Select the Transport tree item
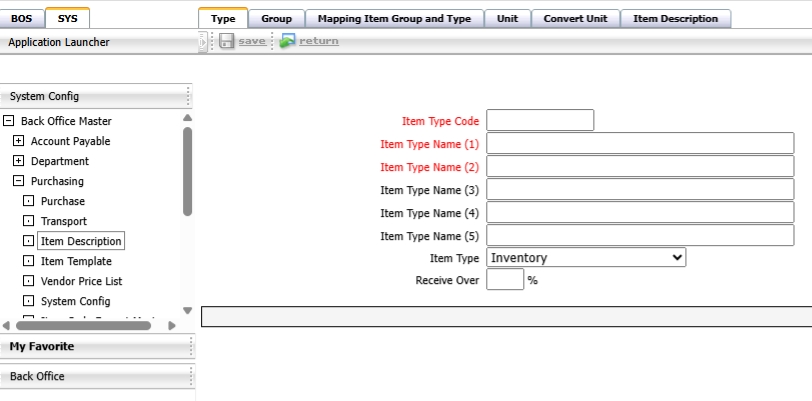Image resolution: width=812 pixels, height=401 pixels. point(63,221)
